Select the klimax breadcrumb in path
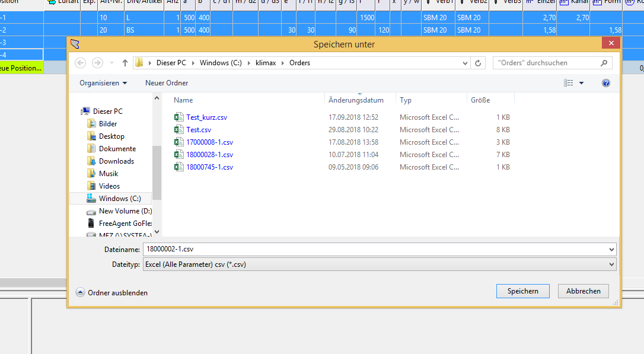This screenshot has width=644, height=354. [x=266, y=63]
